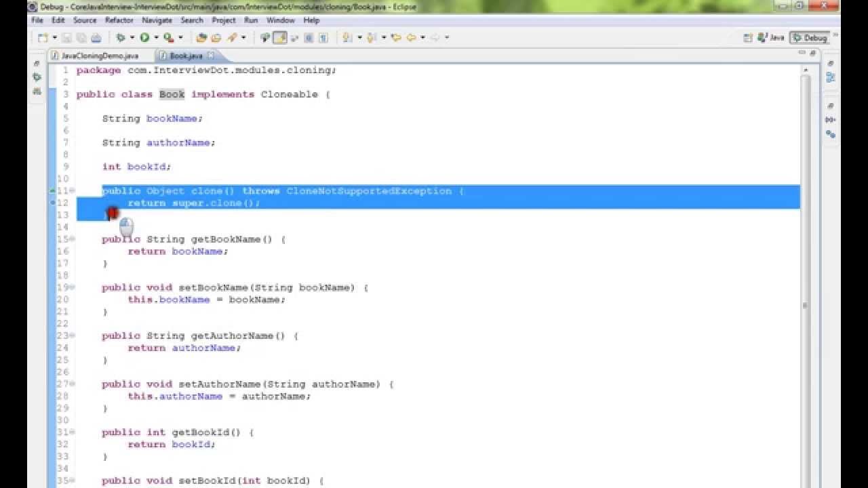The width and height of the screenshot is (868, 488).
Task: Collapse the setBookId method at line 35
Action: click(x=73, y=481)
